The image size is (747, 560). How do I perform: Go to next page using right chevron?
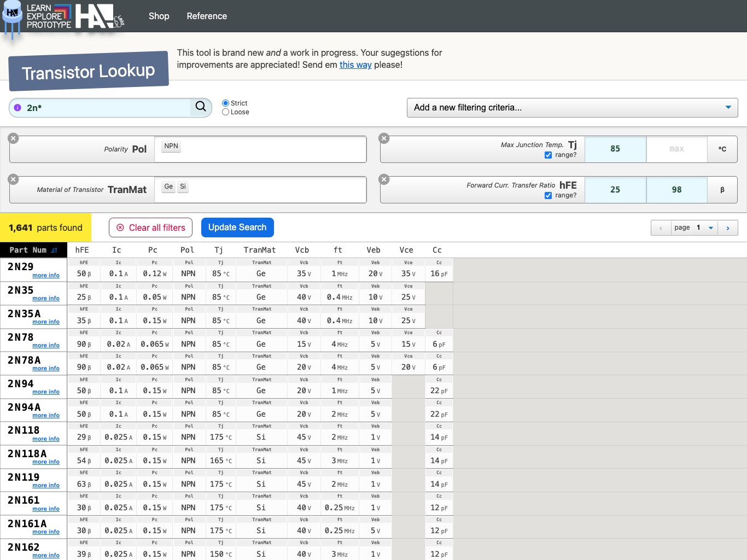[x=728, y=228]
